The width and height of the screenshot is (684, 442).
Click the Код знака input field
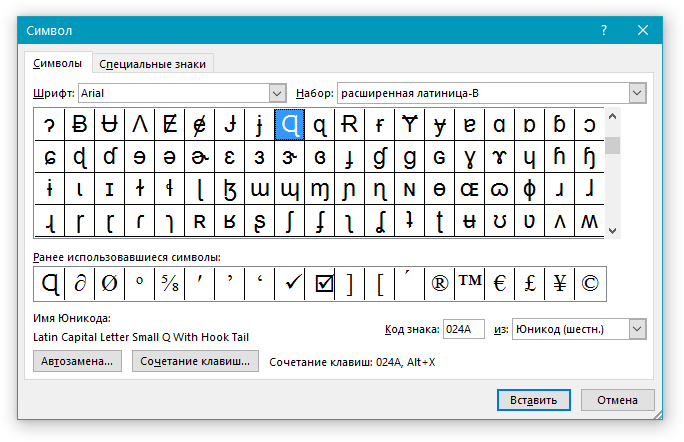click(464, 329)
